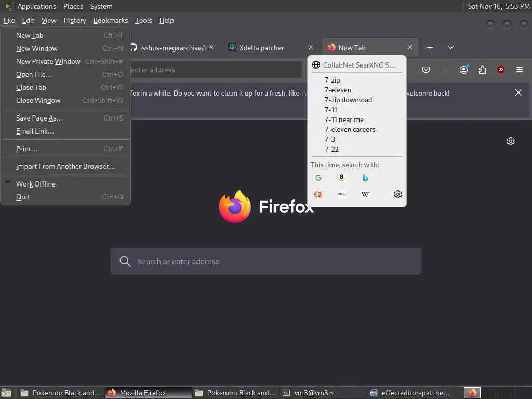Viewport: 532px width, 399px height.
Task: Select the '7-zip' search suggestion
Action: coord(356,80)
